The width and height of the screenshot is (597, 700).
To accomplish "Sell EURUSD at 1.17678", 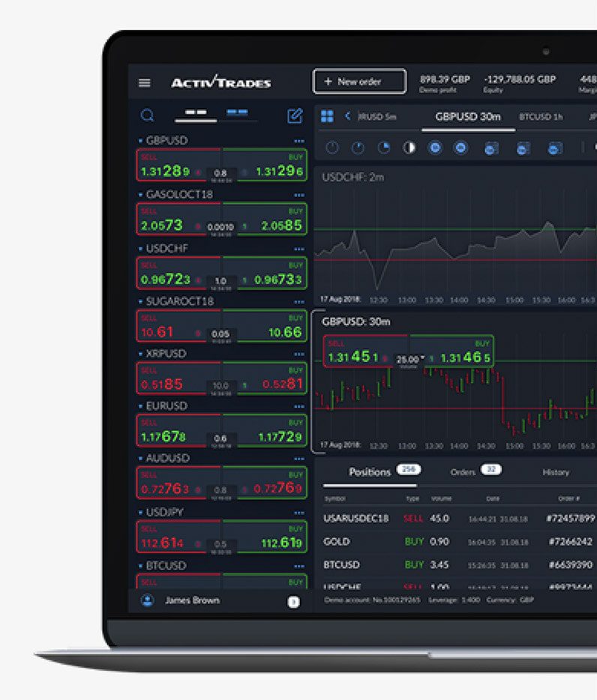I will [178, 431].
